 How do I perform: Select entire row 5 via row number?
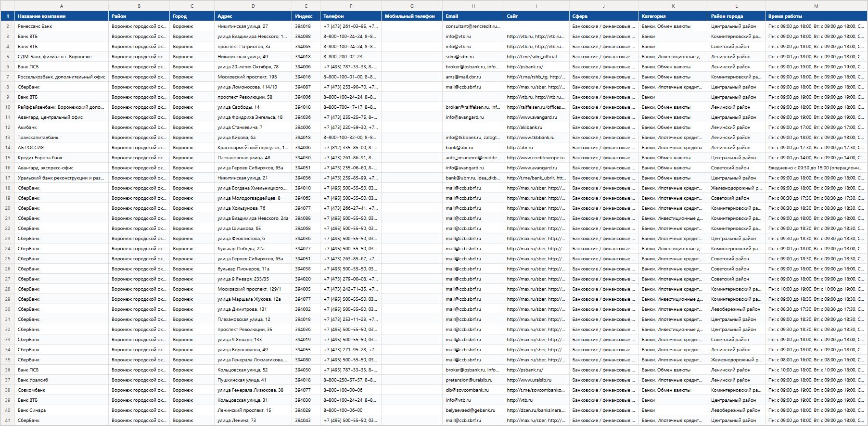pos(8,57)
